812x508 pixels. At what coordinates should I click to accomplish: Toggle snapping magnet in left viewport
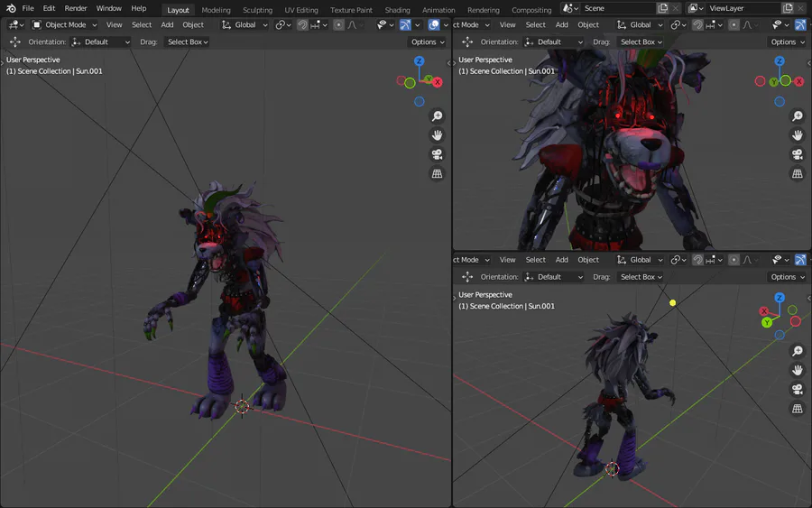coord(302,25)
